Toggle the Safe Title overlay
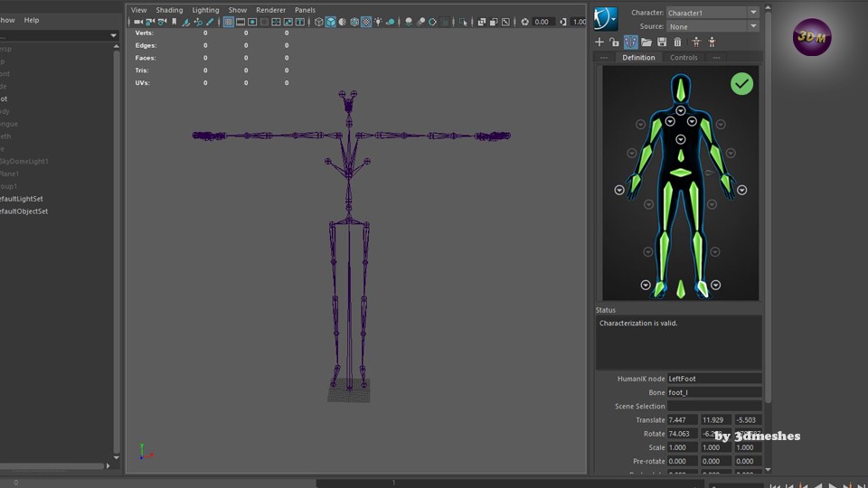The width and height of the screenshot is (868, 488). point(300,22)
